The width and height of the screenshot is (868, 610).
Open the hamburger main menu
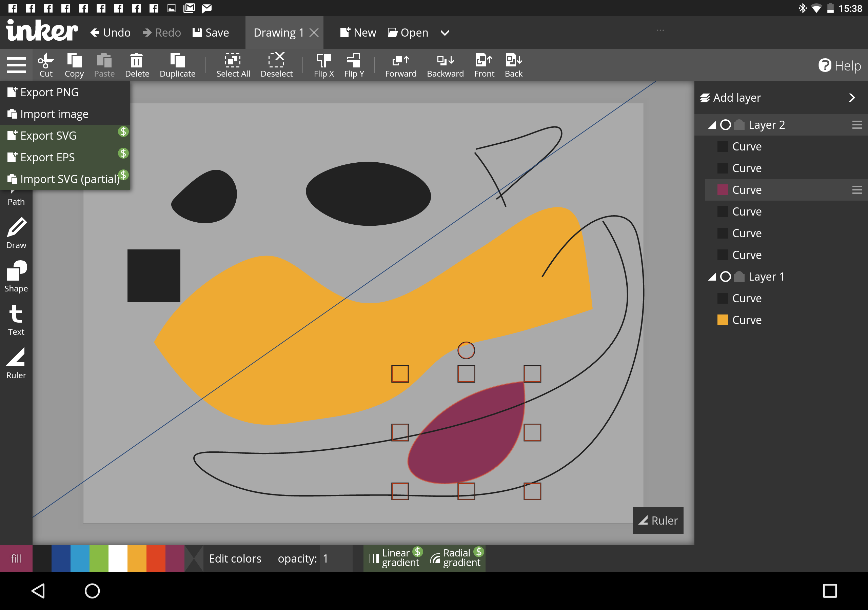point(16,65)
